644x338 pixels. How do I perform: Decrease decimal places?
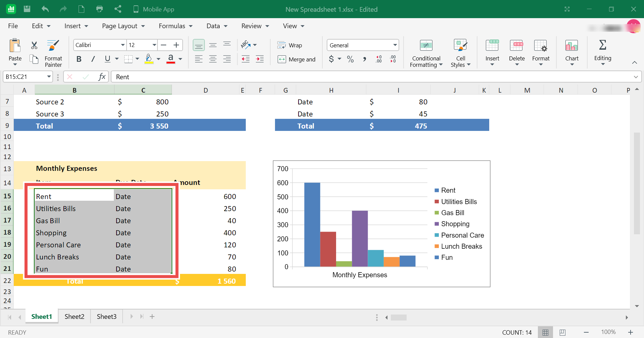coord(393,59)
